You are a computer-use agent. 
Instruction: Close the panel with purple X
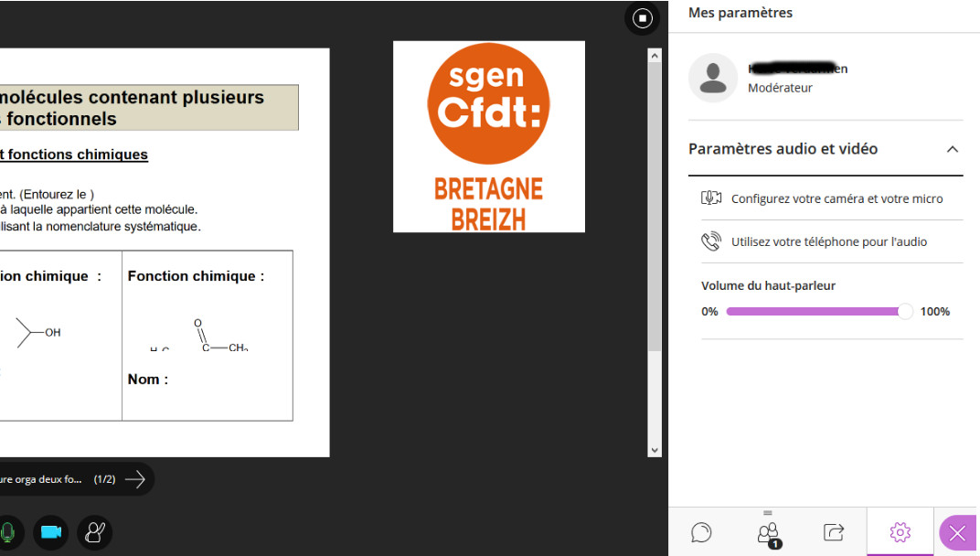coord(957,533)
